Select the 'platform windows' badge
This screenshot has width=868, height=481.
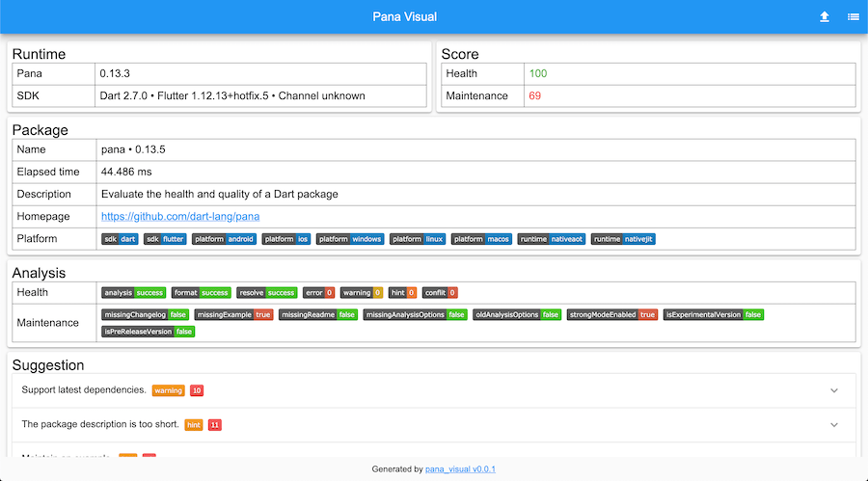coord(350,239)
